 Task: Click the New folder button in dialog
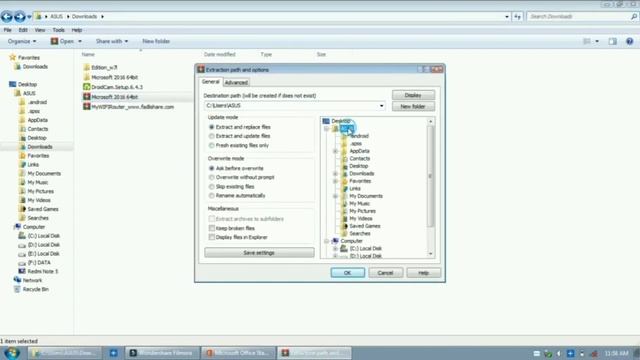413,107
